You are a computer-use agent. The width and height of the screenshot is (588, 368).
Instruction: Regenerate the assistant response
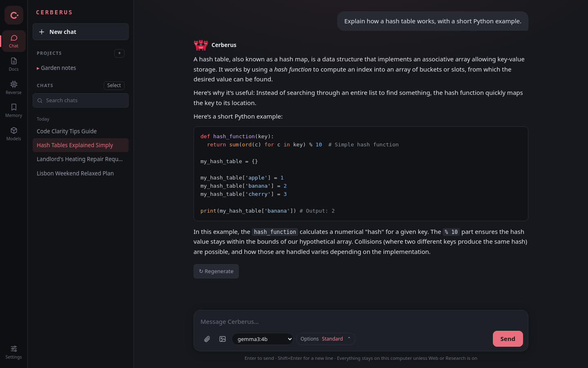coord(216,272)
